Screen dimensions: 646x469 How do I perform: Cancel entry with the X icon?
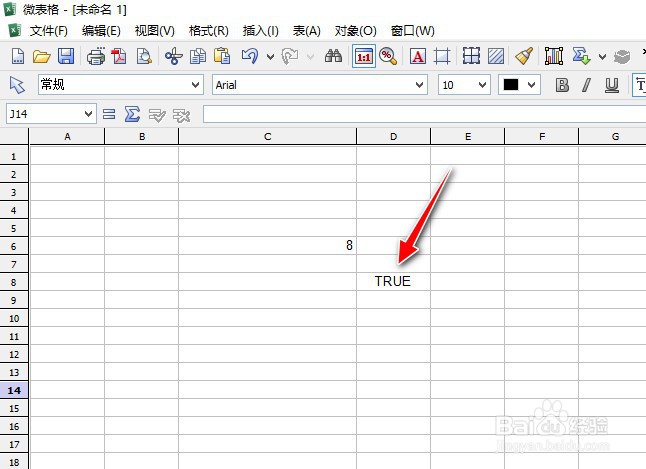click(x=181, y=115)
